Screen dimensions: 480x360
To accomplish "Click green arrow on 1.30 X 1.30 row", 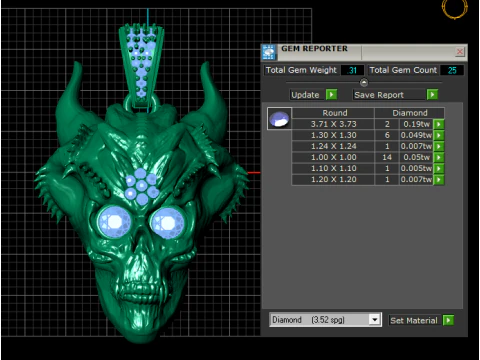I will (x=439, y=135).
